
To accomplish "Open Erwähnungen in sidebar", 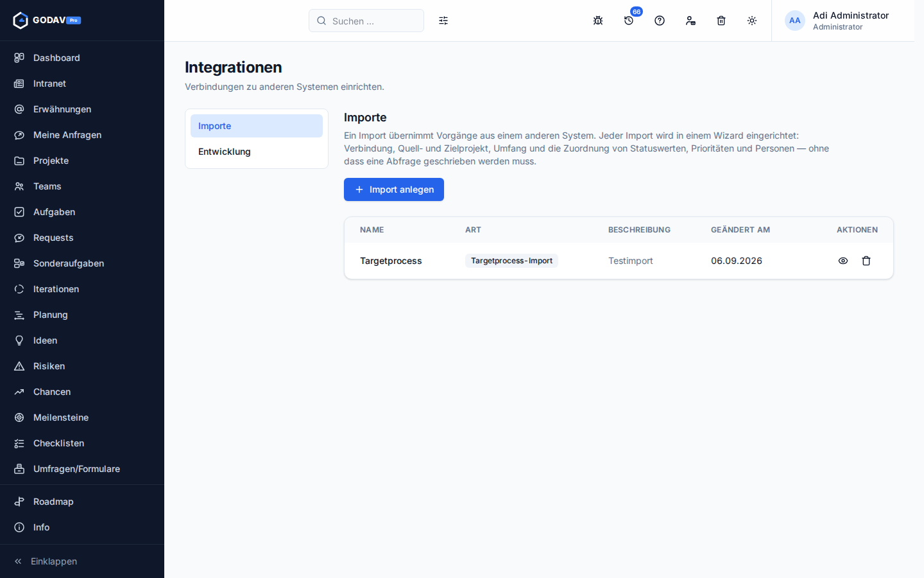I will (x=82, y=109).
